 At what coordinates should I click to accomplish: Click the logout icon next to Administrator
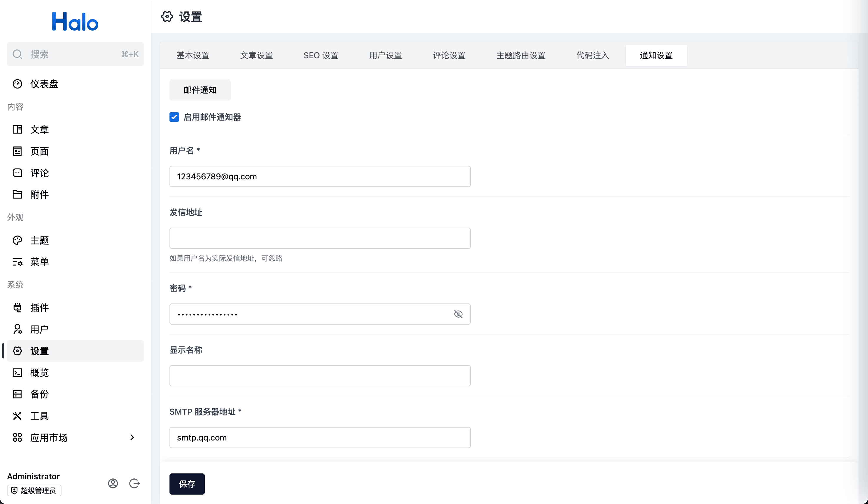pos(135,483)
